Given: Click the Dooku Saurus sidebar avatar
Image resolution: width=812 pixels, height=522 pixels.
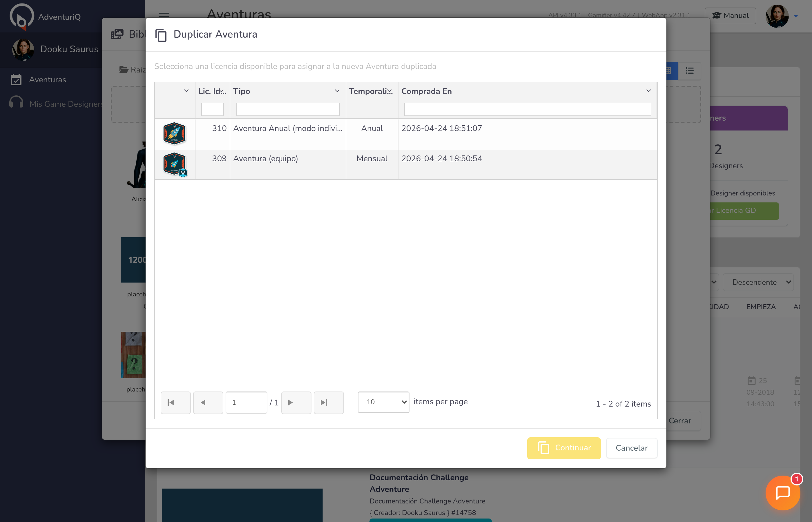Looking at the screenshot, I should pyautogui.click(x=23, y=50).
